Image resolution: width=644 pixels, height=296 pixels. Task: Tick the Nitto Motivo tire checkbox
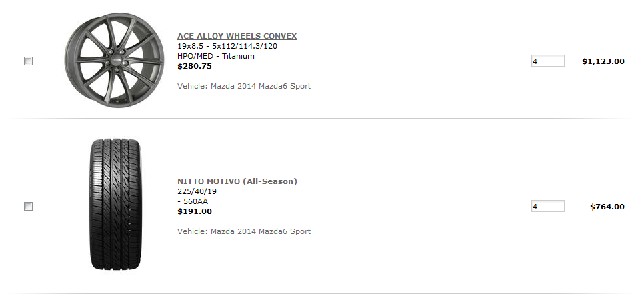click(x=29, y=207)
